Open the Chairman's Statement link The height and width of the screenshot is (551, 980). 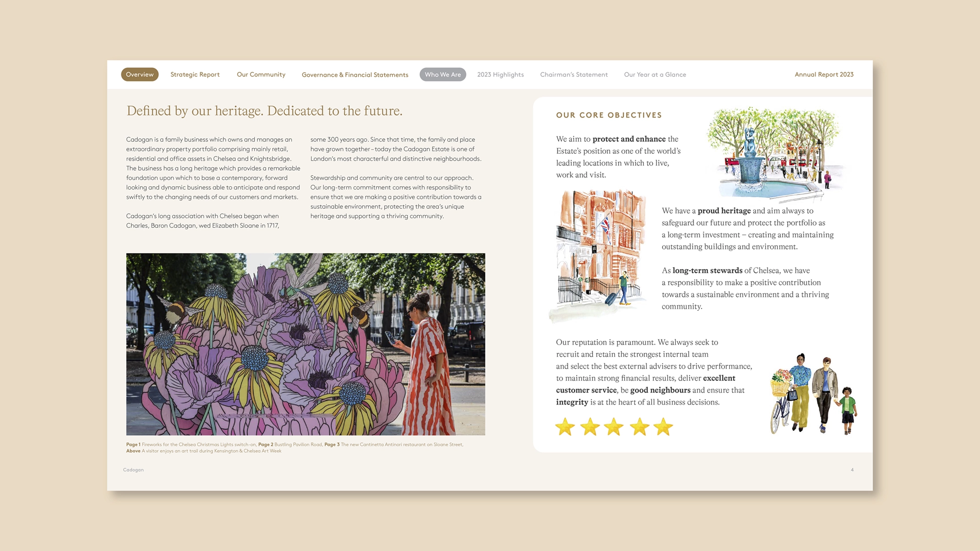[x=573, y=75]
